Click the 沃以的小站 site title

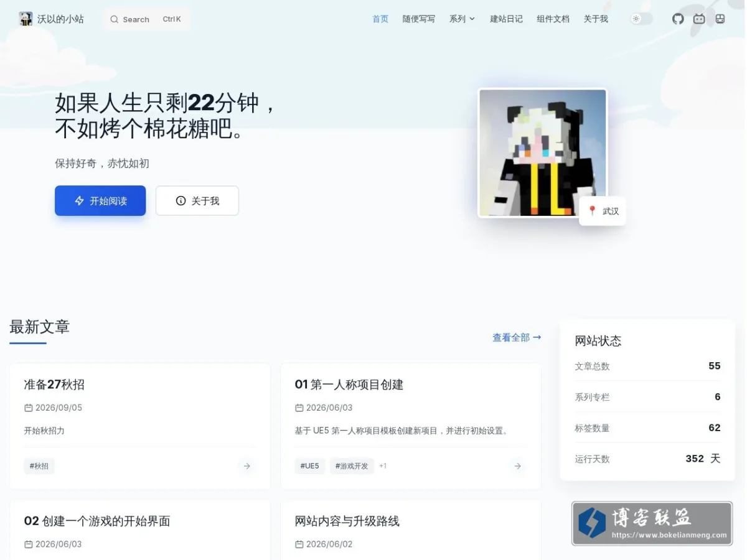coord(60,19)
